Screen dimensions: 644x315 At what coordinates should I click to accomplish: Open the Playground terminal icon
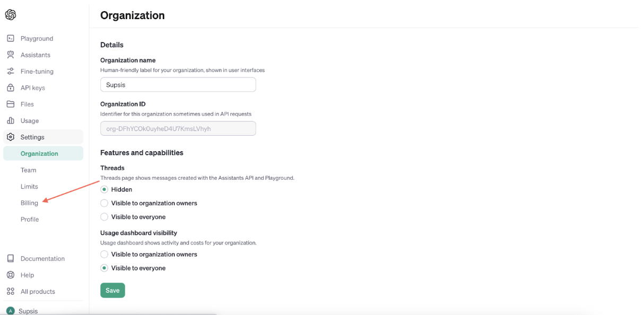click(x=11, y=38)
